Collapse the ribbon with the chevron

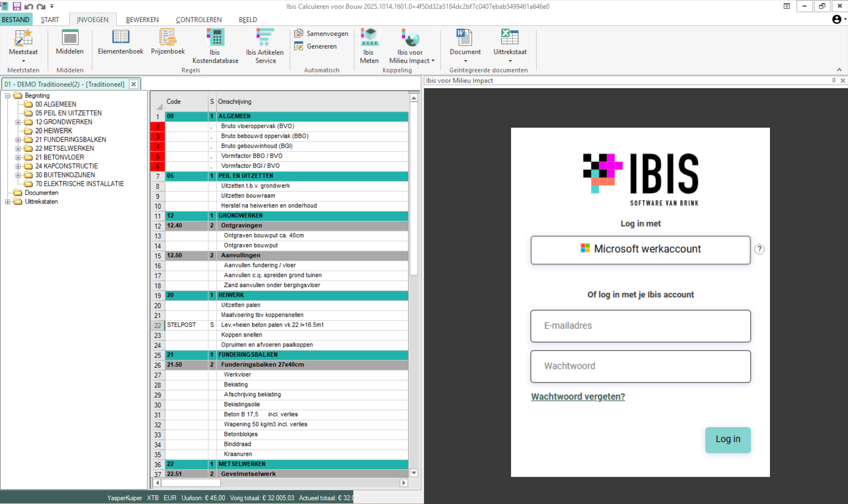pos(839,70)
